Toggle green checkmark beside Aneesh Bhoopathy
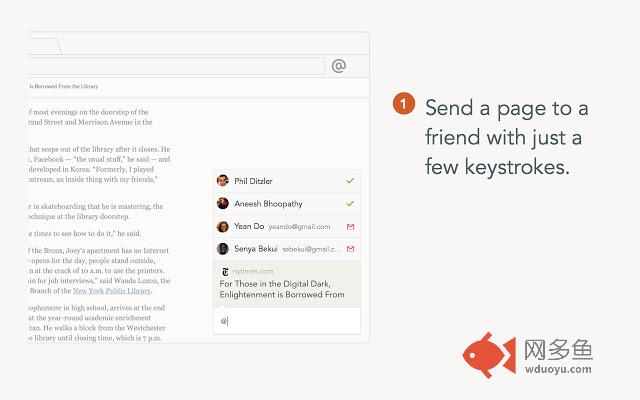 coord(350,203)
